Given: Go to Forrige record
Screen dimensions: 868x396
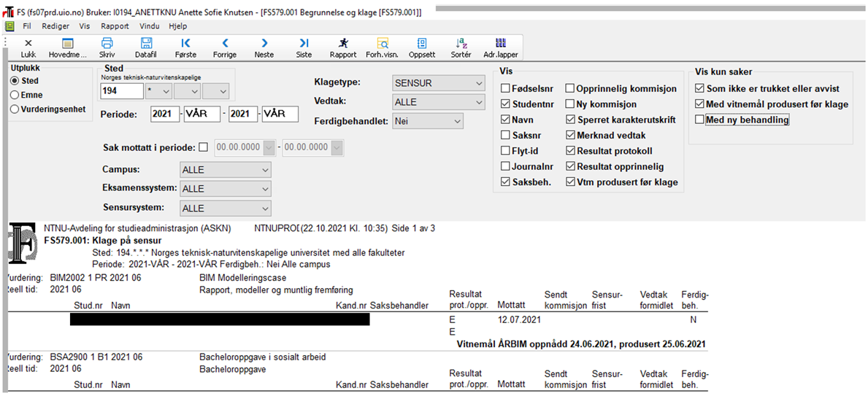Looking at the screenshot, I should (x=225, y=47).
